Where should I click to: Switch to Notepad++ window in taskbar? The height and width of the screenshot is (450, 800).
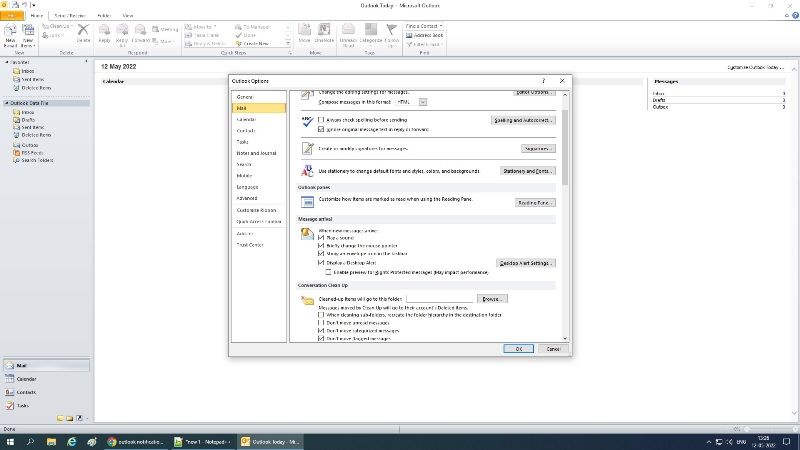pos(203,442)
